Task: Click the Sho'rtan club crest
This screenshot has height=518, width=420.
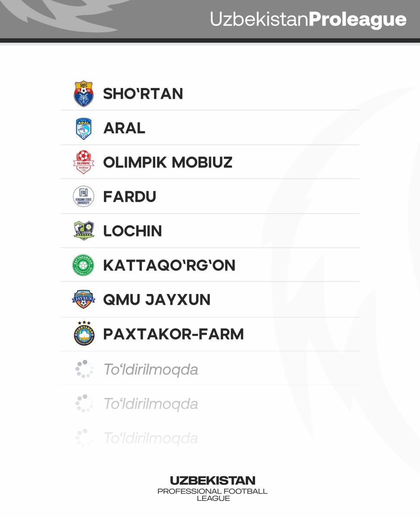Action: tap(84, 94)
